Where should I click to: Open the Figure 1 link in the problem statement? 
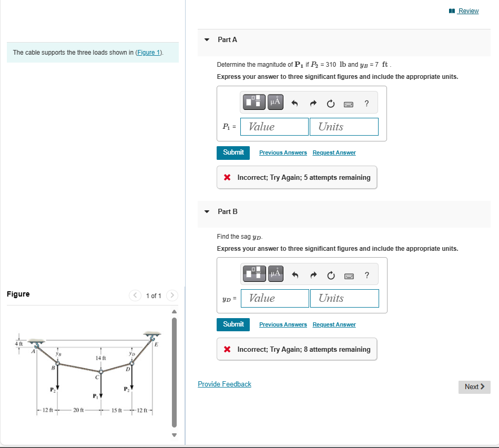point(148,52)
